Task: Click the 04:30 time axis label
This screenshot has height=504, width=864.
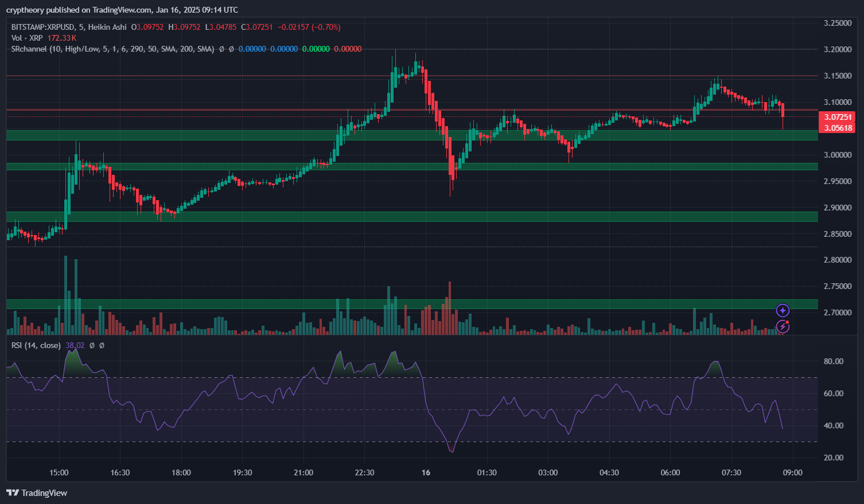Action: [609, 472]
